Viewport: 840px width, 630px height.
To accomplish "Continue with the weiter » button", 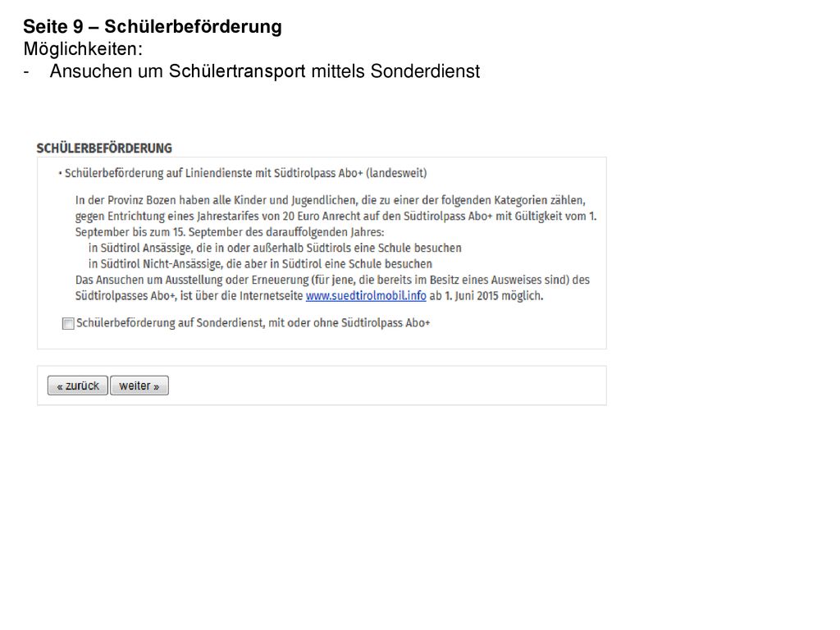I will click(139, 386).
